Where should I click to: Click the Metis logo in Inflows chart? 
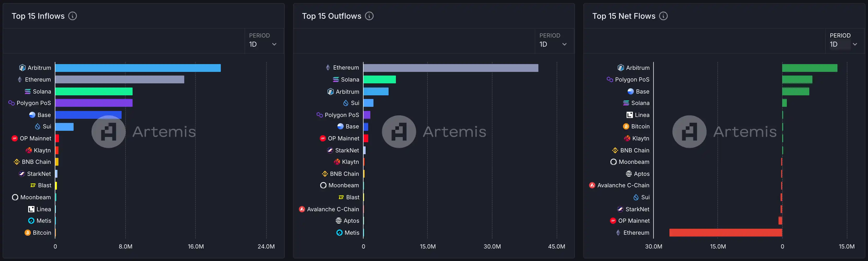point(31,221)
